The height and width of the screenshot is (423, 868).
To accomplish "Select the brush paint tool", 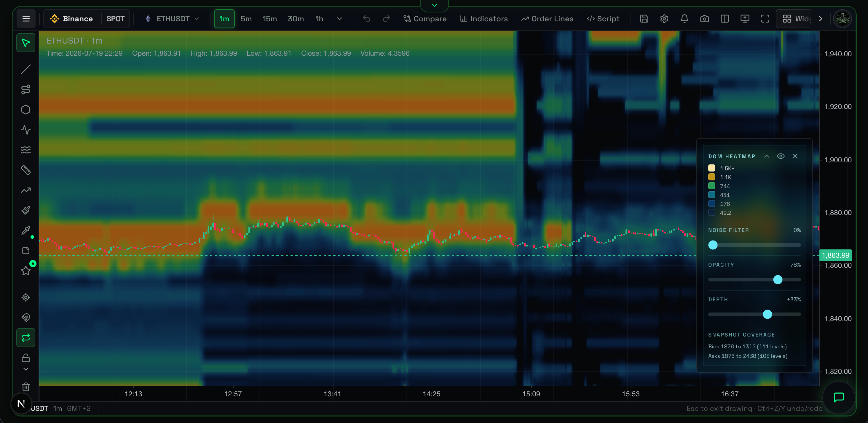I will 26,211.
